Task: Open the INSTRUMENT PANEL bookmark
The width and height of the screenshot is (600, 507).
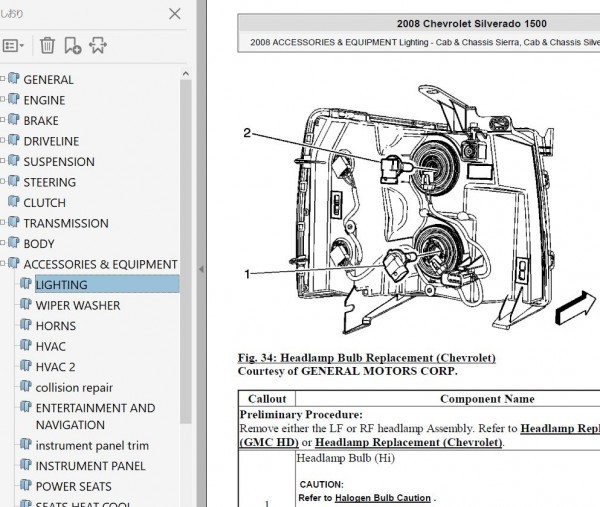Action: tap(90, 466)
